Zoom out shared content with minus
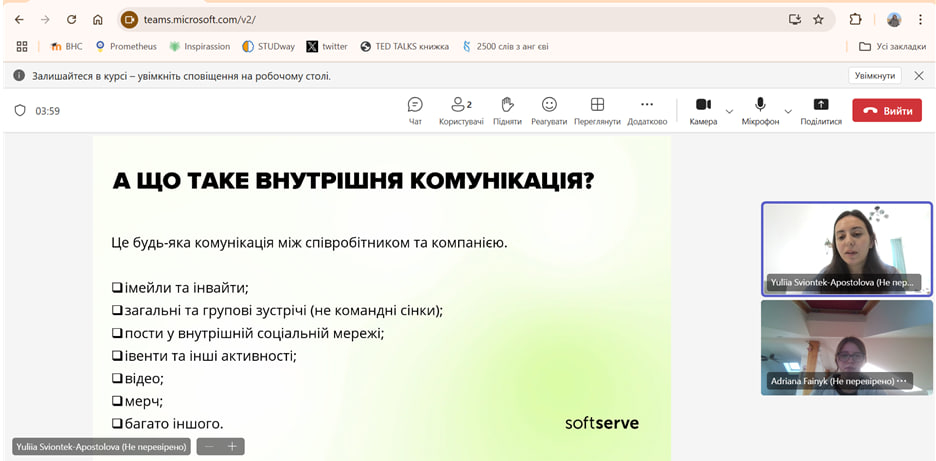 click(x=209, y=446)
